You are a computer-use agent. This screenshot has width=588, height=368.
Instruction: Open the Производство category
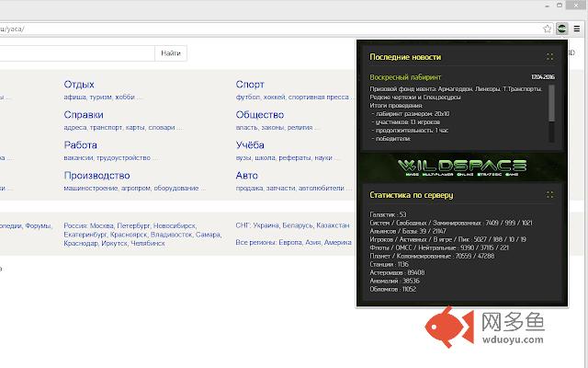(96, 176)
